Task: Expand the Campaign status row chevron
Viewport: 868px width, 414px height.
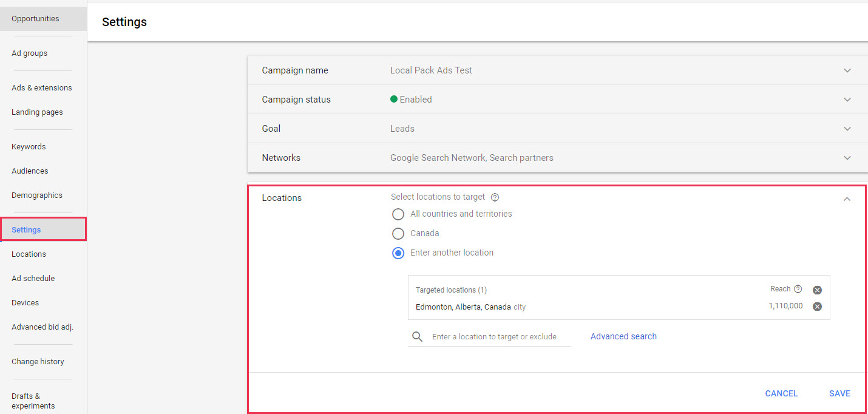Action: [847, 100]
